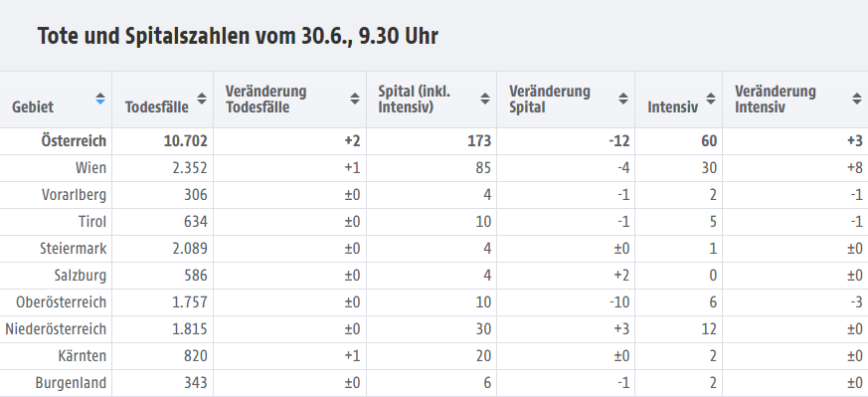The height and width of the screenshot is (397, 868).
Task: Sort by Veränderung Todesfälle arrows
Action: (x=354, y=99)
